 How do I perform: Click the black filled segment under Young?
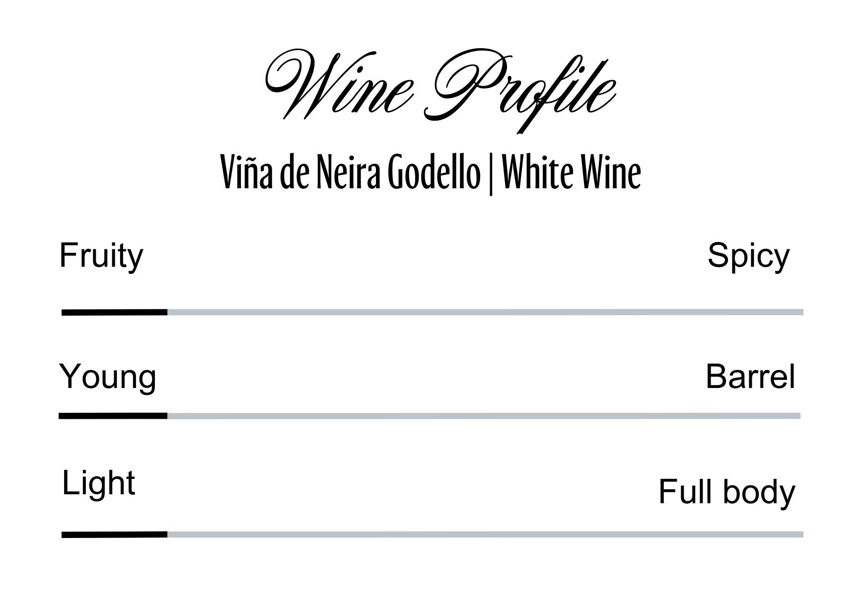pos(113,416)
